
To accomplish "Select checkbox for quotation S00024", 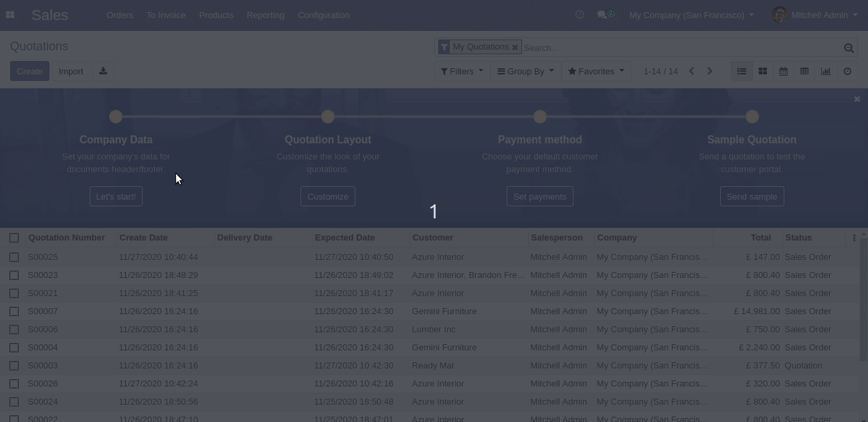I will (14, 402).
